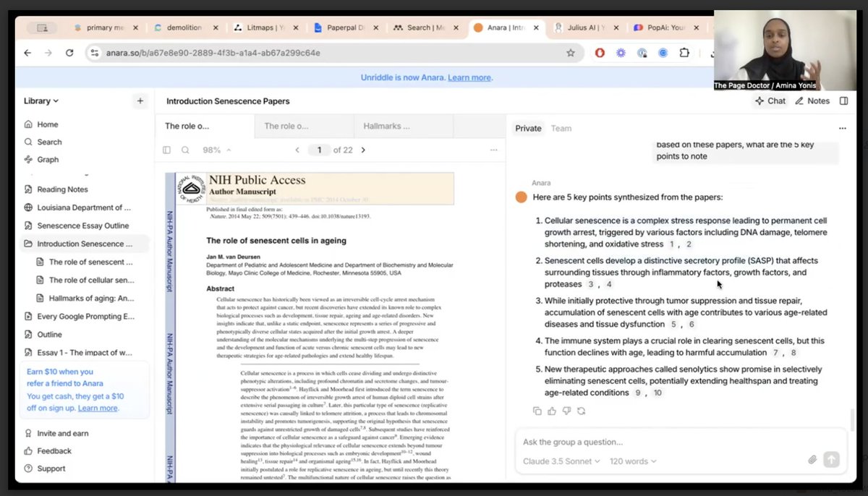Add a new library item with plus icon

140,101
